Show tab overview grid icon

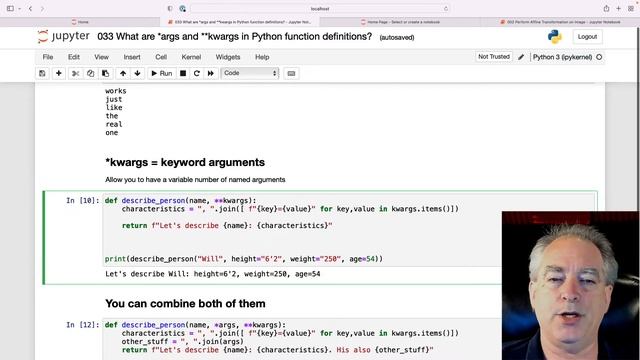[x=631, y=9]
